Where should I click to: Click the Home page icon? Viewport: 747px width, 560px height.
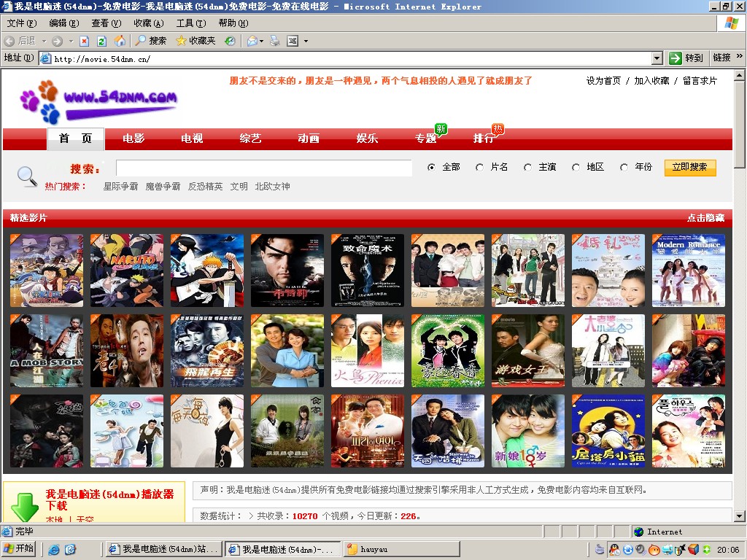(x=120, y=41)
